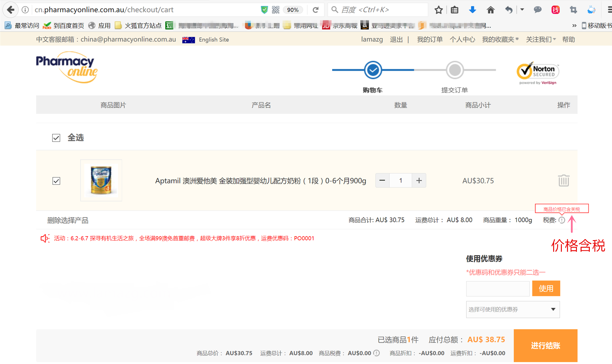
Task: Click the 提交订单 progress step circle
Action: pyautogui.click(x=455, y=70)
